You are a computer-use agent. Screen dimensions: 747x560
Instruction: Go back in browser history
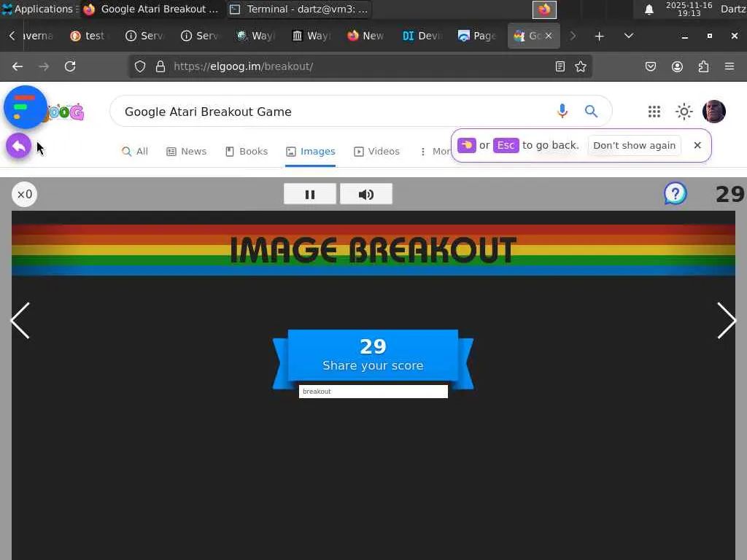point(18,66)
